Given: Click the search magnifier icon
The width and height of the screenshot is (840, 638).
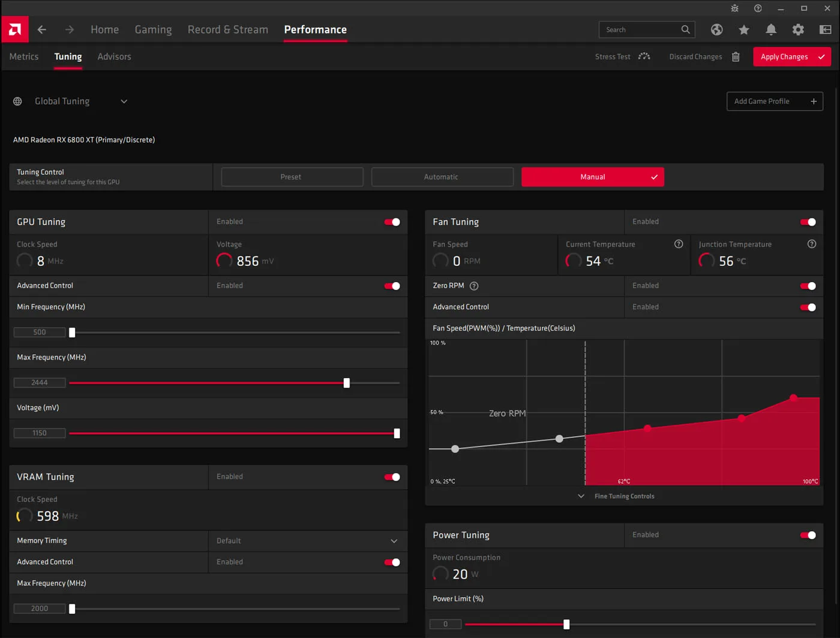Looking at the screenshot, I should pos(685,29).
